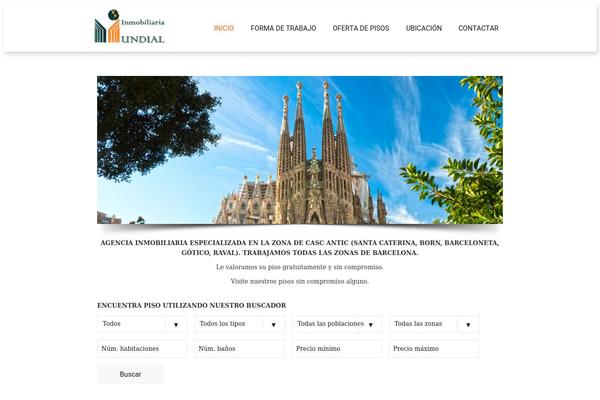The width and height of the screenshot is (600, 400).
Task: Navigate to UBICACIÓN page
Action: pos(424,28)
